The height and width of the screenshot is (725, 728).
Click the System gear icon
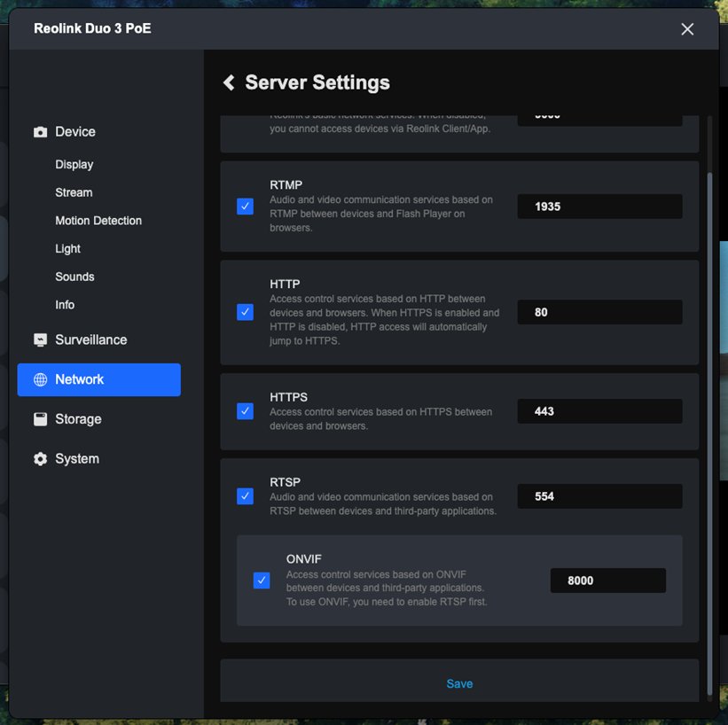(41, 458)
